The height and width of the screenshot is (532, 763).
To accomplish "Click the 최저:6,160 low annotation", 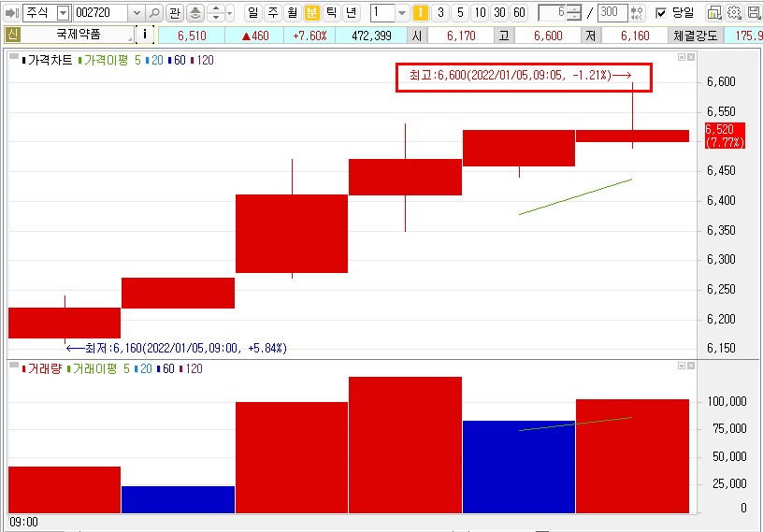I will [x=176, y=349].
